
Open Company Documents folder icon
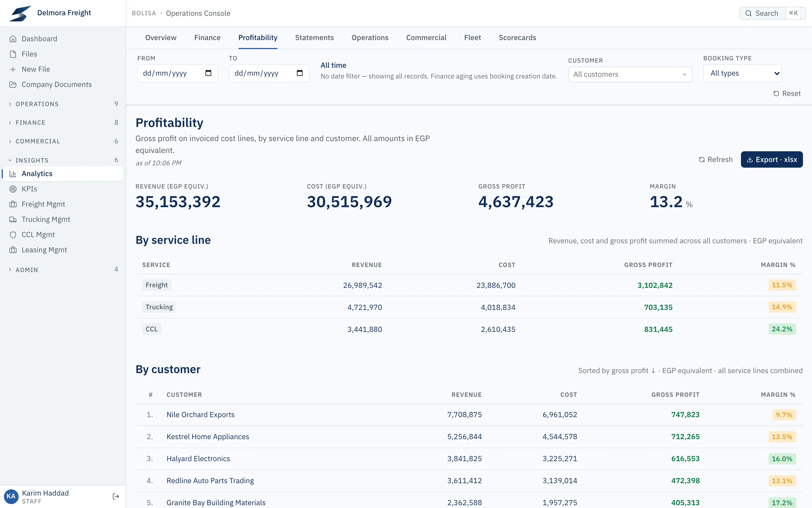13,84
